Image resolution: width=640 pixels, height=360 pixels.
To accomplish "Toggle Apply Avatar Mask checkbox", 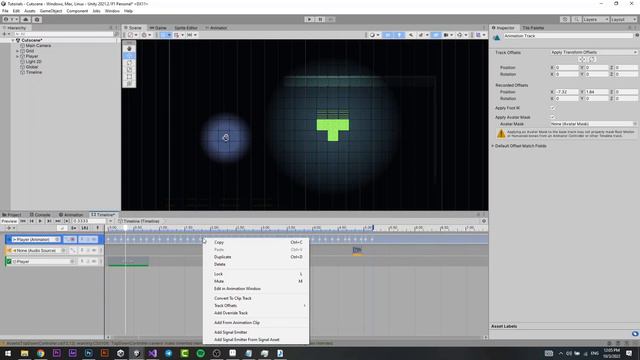I will [553, 117].
